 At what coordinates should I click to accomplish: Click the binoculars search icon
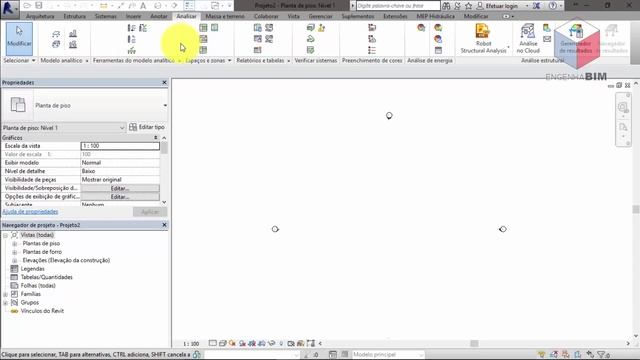(x=447, y=6)
